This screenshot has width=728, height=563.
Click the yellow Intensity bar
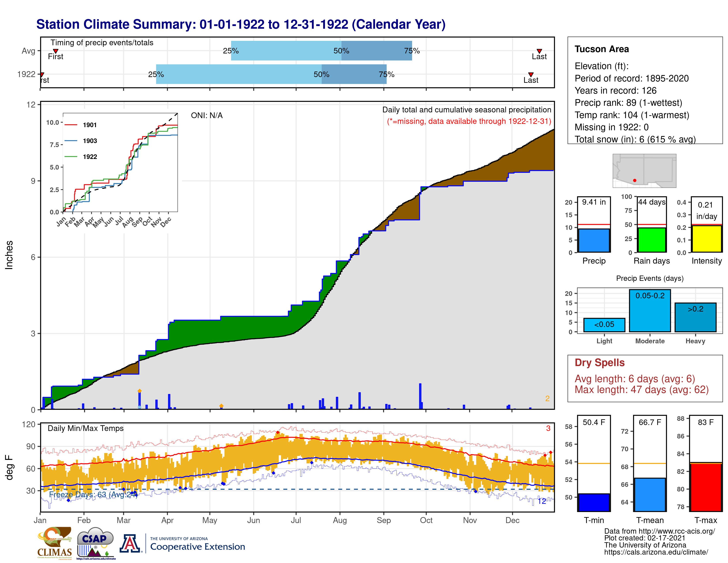click(x=706, y=239)
